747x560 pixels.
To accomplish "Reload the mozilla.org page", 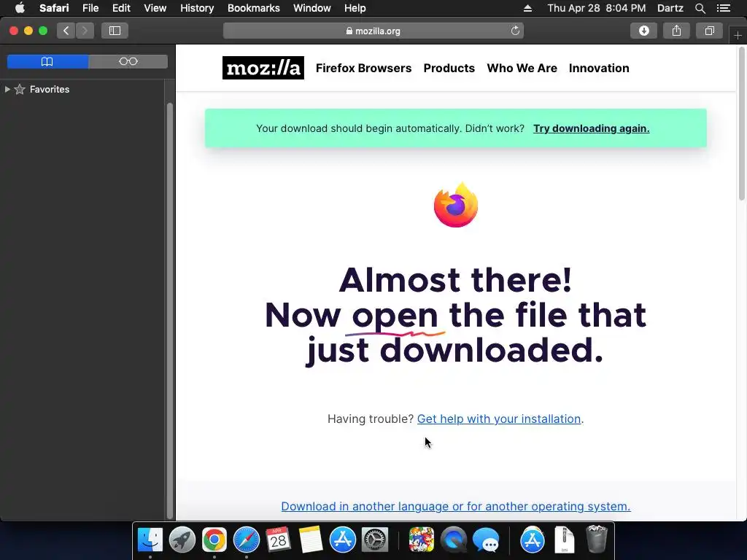I will (515, 31).
